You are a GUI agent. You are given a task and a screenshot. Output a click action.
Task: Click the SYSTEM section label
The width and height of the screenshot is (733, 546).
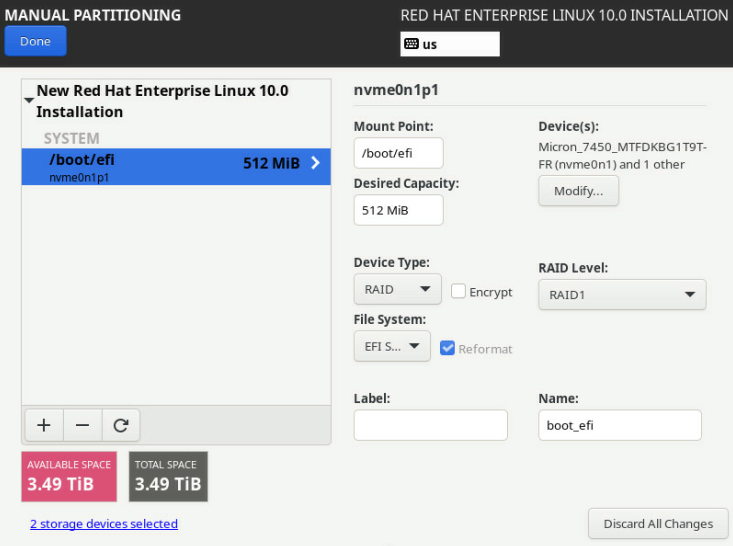(x=72, y=138)
